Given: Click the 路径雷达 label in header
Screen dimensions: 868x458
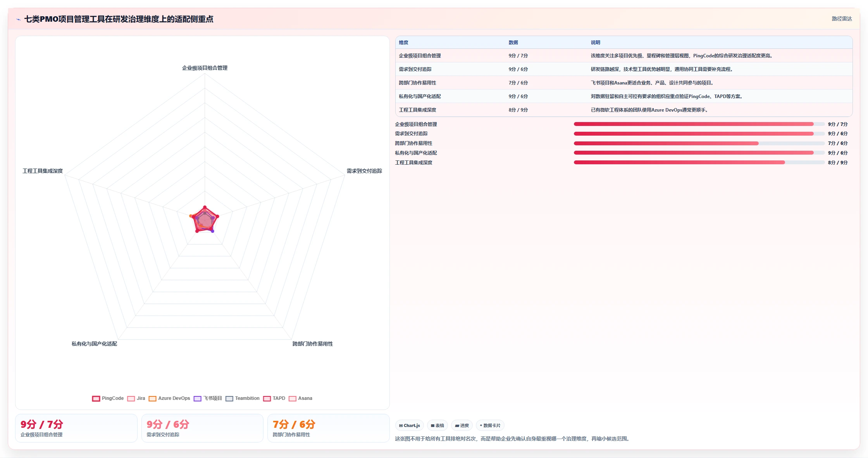Looking at the screenshot, I should click(842, 19).
